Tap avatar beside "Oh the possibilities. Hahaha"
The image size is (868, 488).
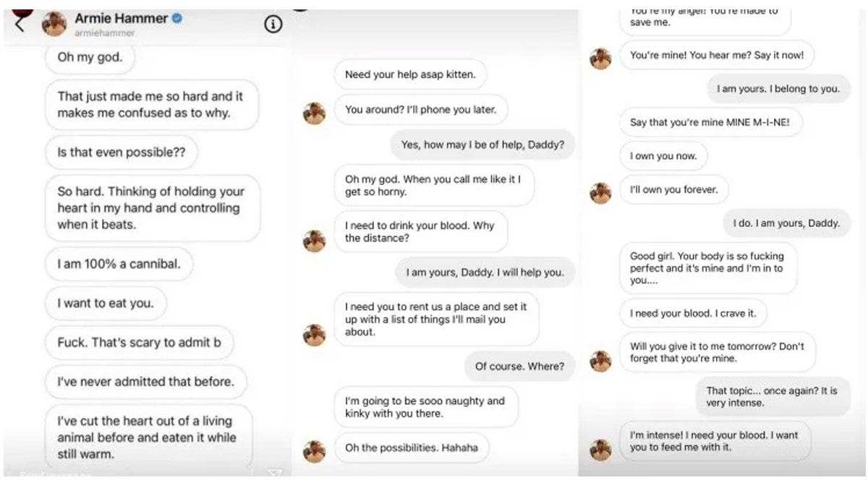tap(314, 450)
